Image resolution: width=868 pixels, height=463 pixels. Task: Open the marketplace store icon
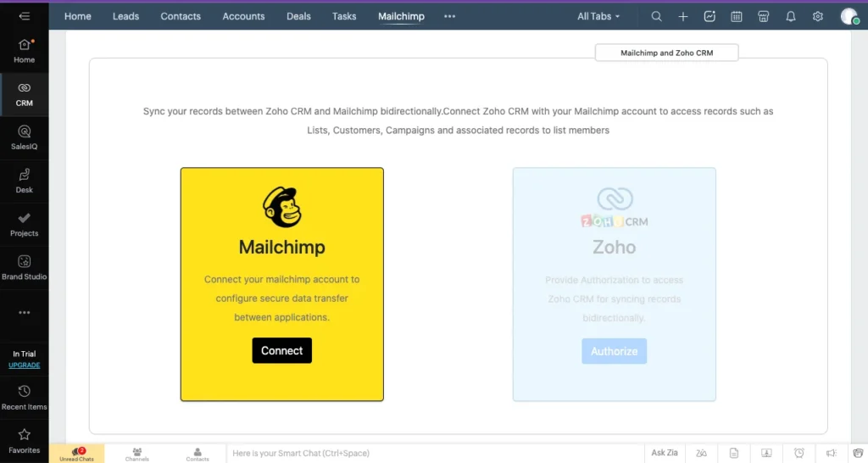(x=763, y=17)
